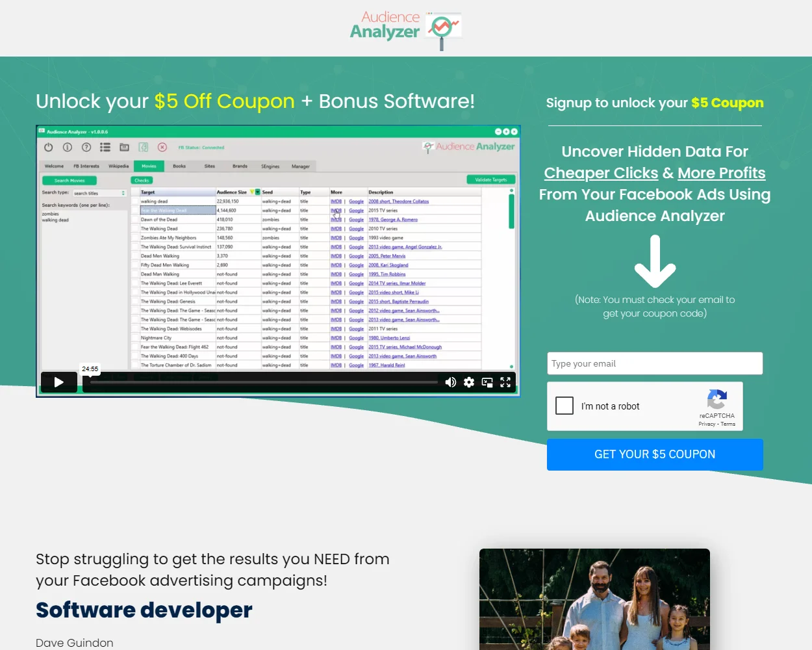Click the video progress bar

coord(264,382)
